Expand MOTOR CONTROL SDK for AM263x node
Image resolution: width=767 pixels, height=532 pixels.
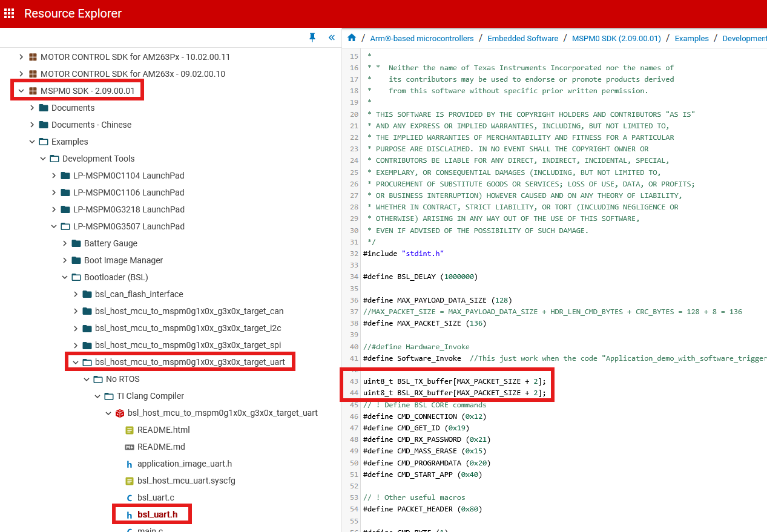(21, 74)
